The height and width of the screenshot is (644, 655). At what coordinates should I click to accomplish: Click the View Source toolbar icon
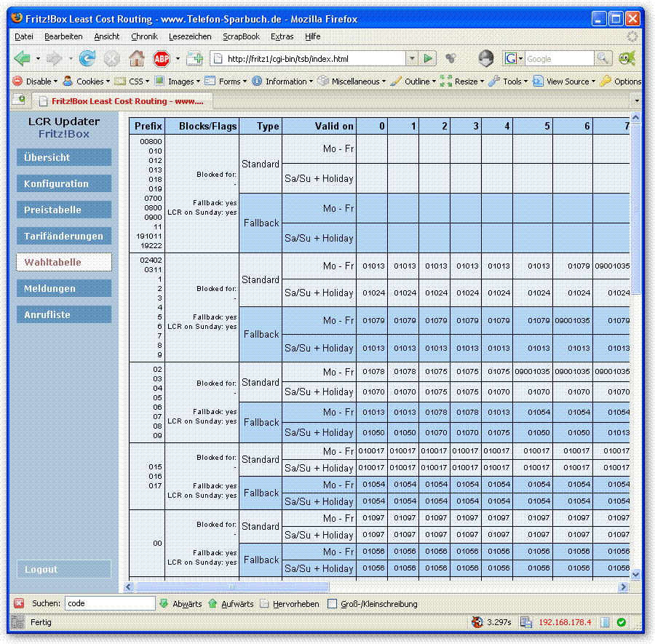[x=538, y=81]
